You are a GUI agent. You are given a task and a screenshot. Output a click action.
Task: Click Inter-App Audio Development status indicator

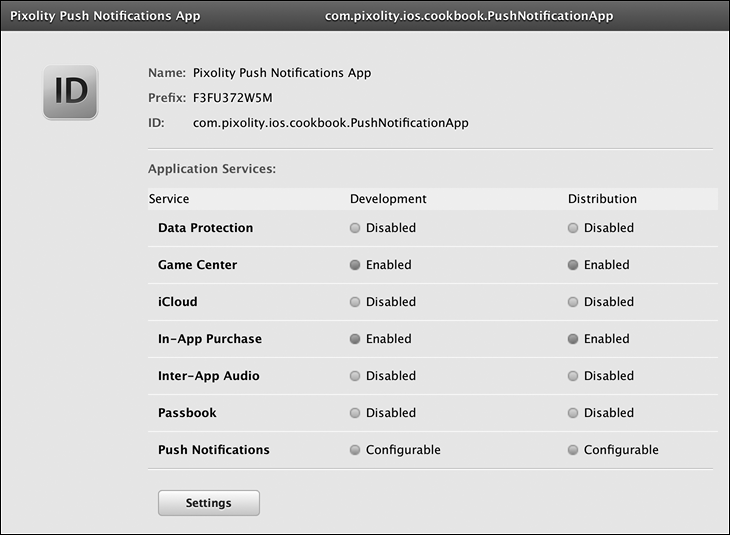[x=355, y=376]
